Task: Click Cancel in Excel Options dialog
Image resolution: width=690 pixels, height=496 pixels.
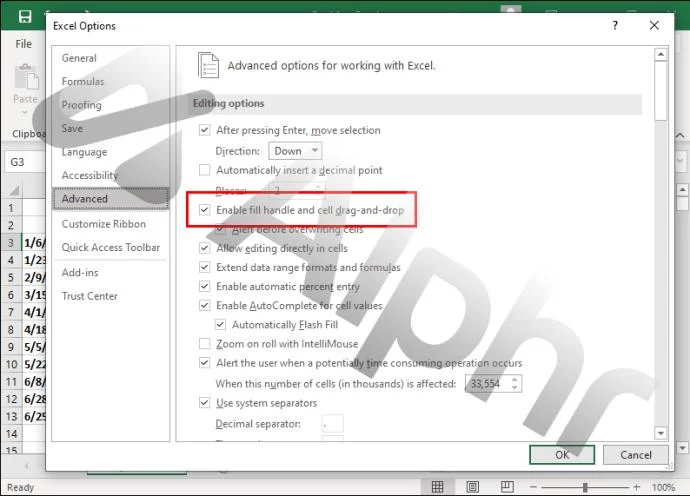Action: 635,455
